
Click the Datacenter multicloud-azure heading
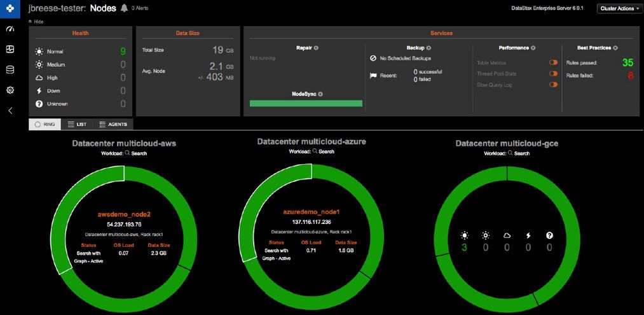tap(312, 141)
